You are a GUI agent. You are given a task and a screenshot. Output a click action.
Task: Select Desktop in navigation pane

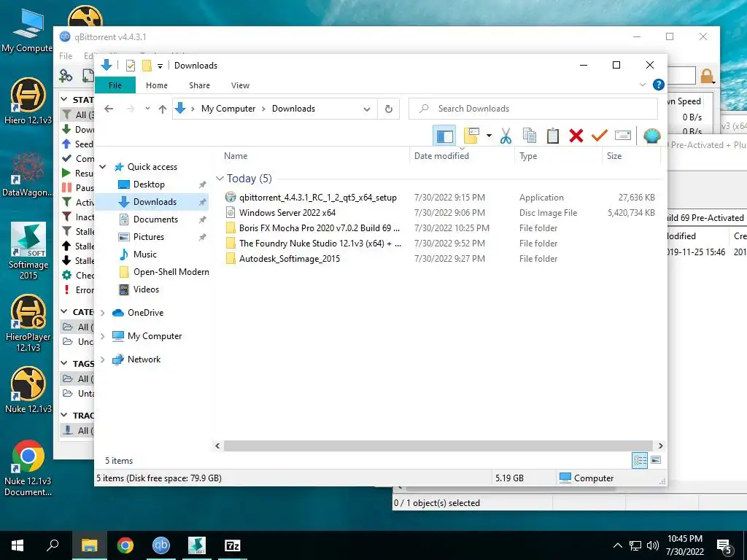pyautogui.click(x=149, y=184)
